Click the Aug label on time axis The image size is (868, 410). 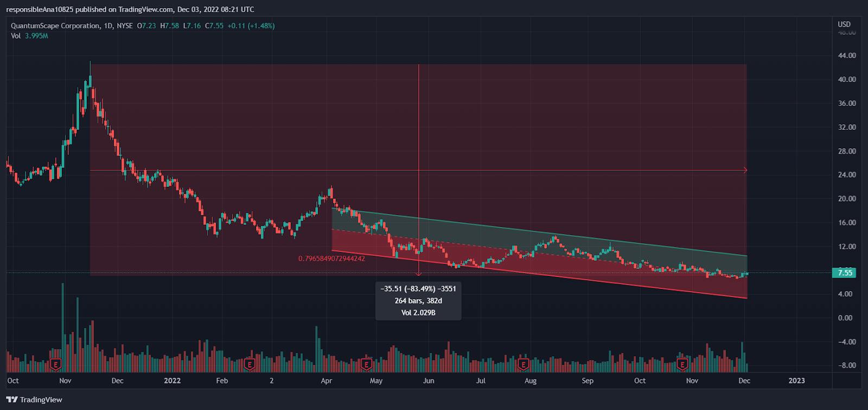click(531, 381)
